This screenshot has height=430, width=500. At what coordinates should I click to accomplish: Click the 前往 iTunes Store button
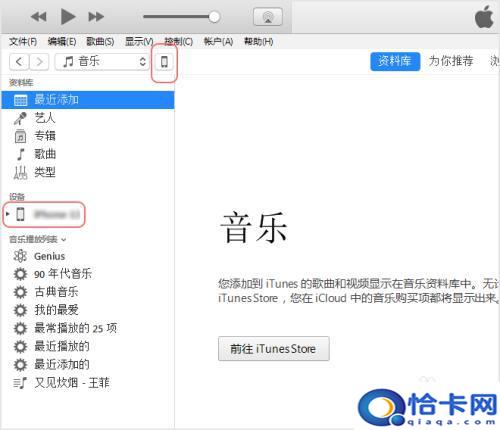pos(274,349)
